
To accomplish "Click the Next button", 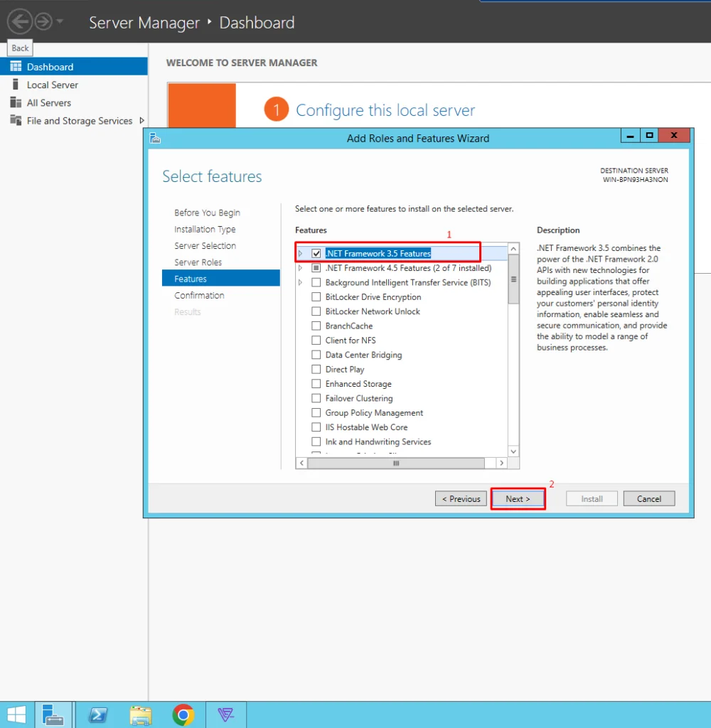I will point(518,498).
